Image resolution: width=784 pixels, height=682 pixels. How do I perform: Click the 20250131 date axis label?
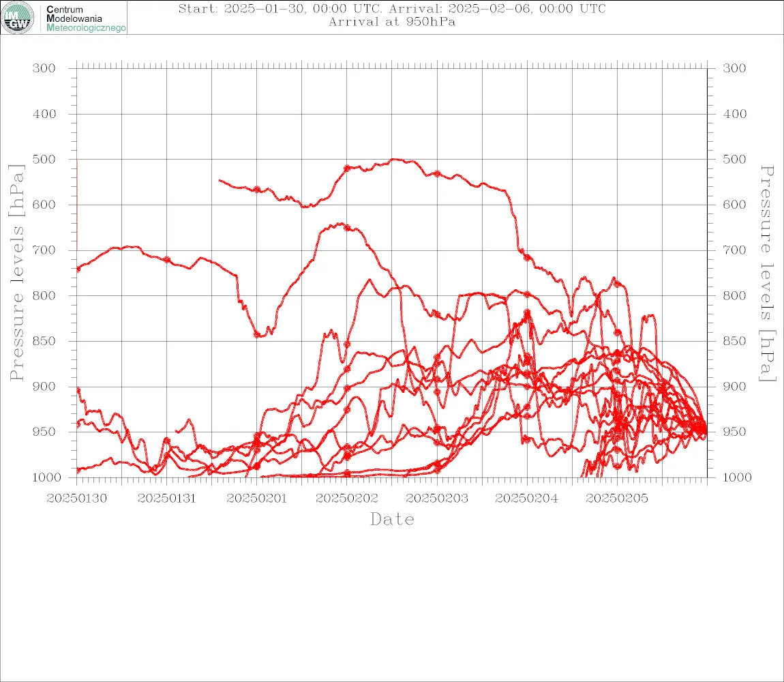pos(166,499)
